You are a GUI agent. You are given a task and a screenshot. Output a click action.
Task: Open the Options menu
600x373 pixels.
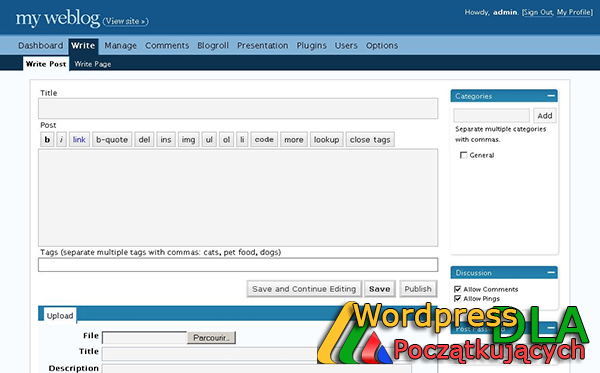[x=382, y=46]
